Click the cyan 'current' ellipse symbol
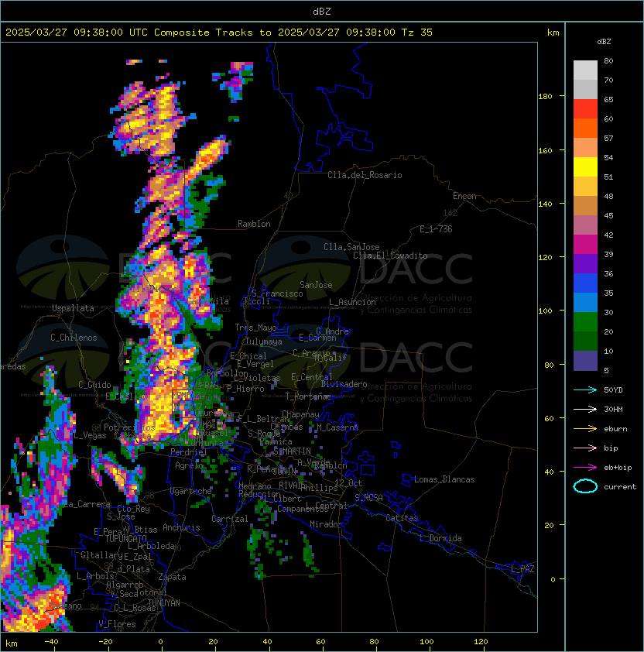Screen dimensions: 644x652 [585, 486]
